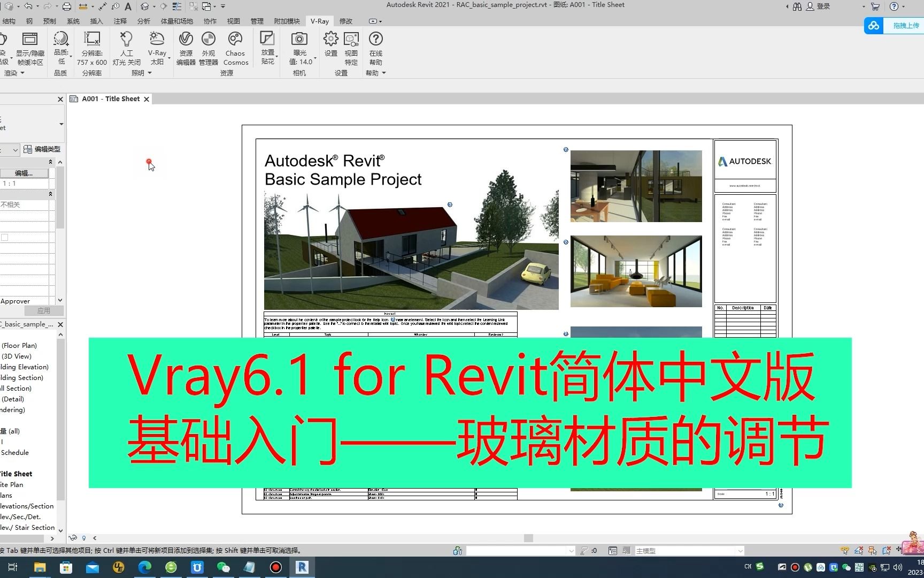Open V-Ray Settings gear
This screenshot has width=924, height=578.
click(331, 39)
